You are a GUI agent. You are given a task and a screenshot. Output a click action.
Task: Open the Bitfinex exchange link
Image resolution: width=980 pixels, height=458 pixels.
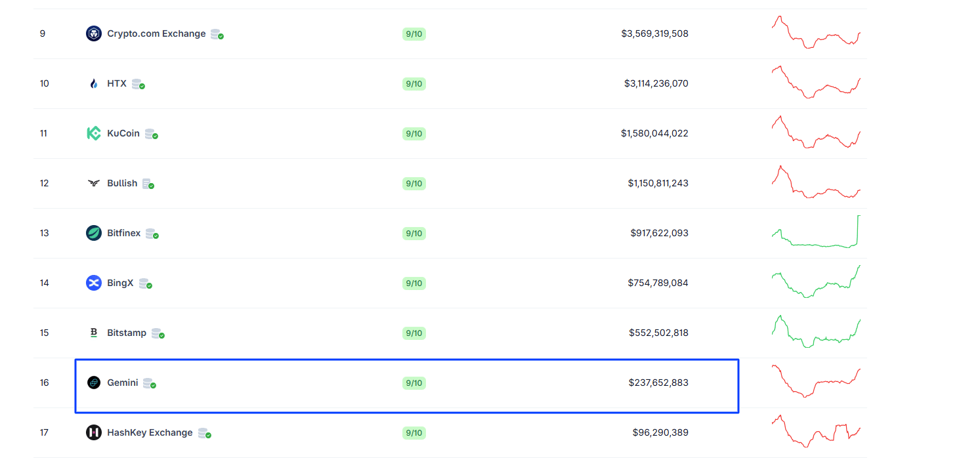[x=124, y=233]
